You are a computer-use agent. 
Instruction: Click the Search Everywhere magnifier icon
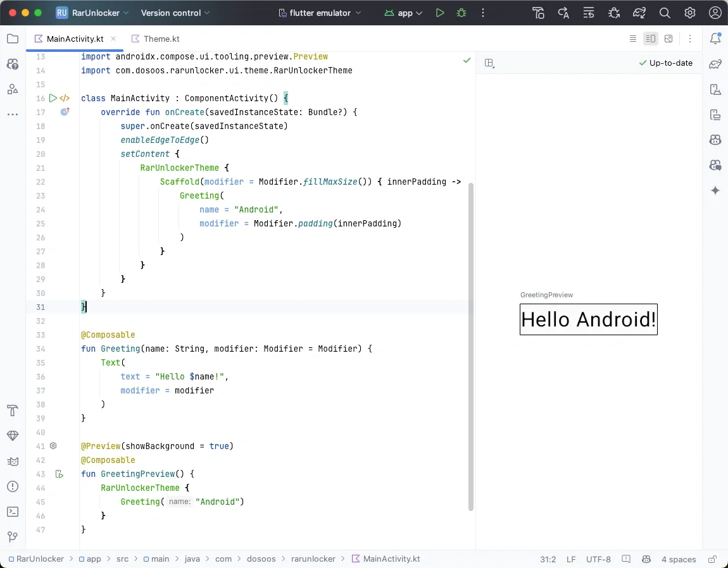[665, 13]
